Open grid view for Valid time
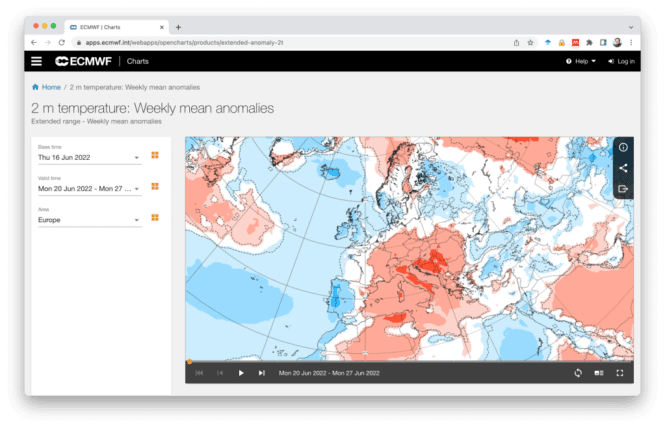This screenshot has width=665, height=428. (155, 187)
